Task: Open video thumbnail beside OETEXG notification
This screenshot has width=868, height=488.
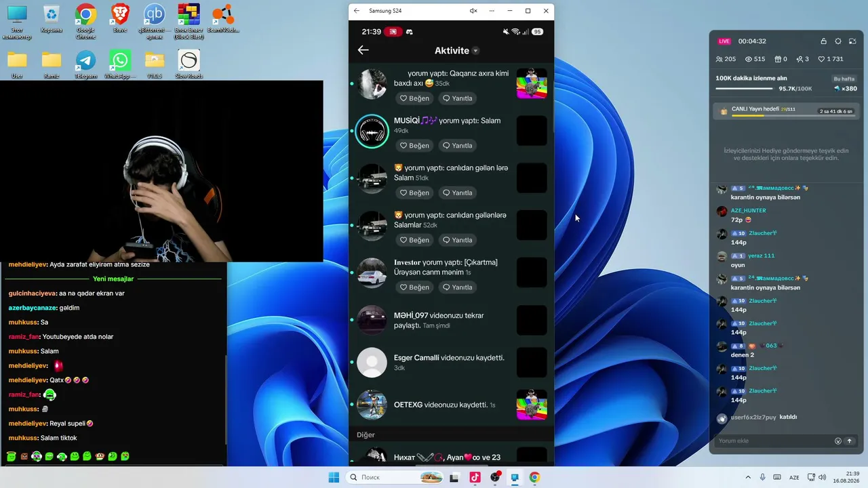Action: coord(532,405)
